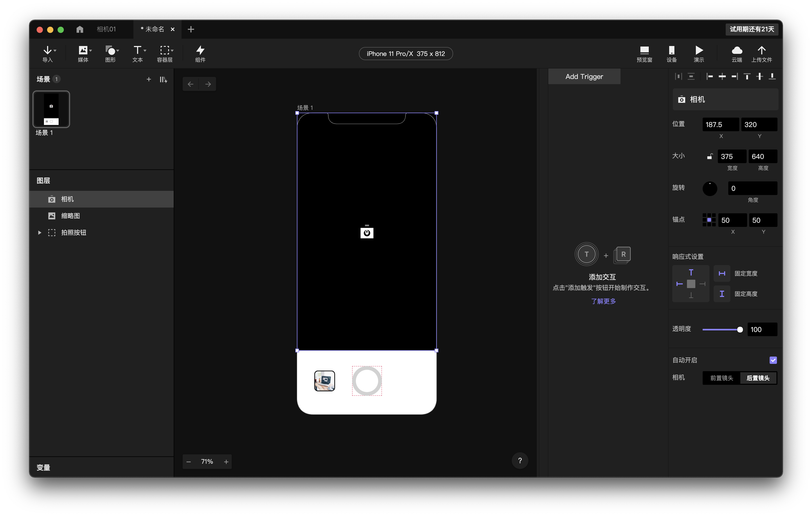
Task: Select the front camera (前置镜头) option
Action: pos(721,378)
